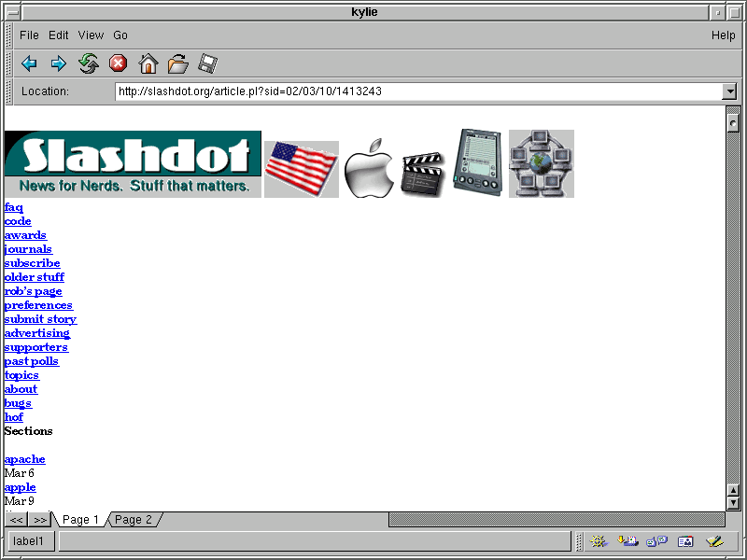Click the horizontal scrollbar track at bottom

click(557, 520)
